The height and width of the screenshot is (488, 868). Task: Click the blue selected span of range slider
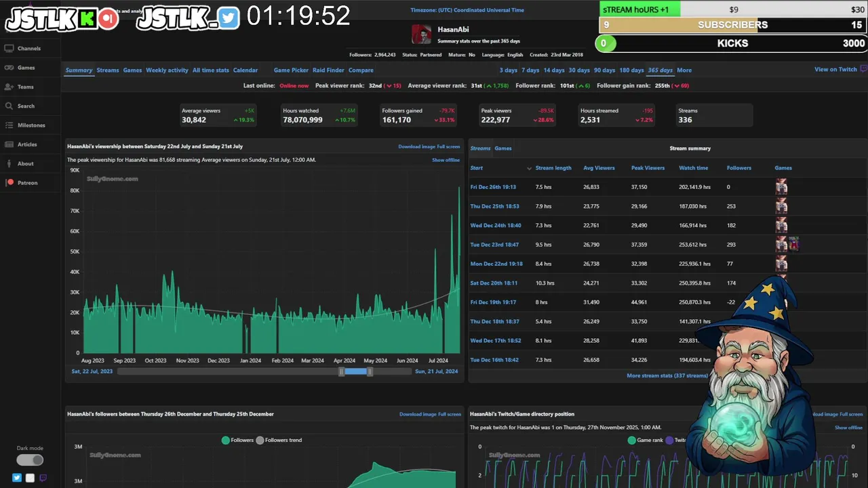point(356,371)
